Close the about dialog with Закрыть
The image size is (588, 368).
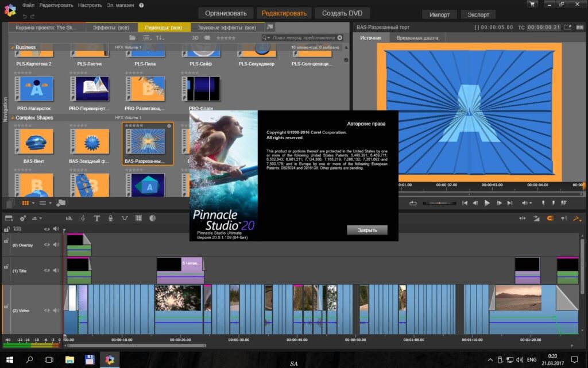click(x=367, y=230)
